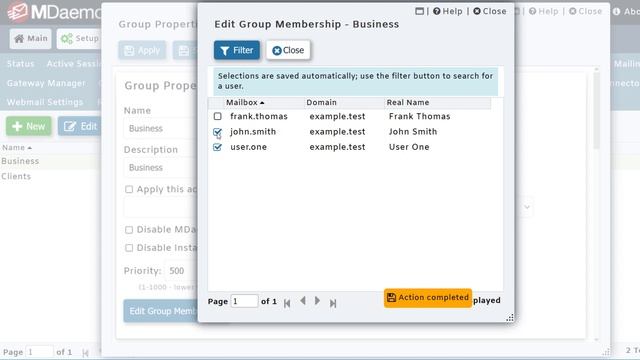640x360 pixels.
Task: Sort by the Domain column header
Action: click(322, 102)
